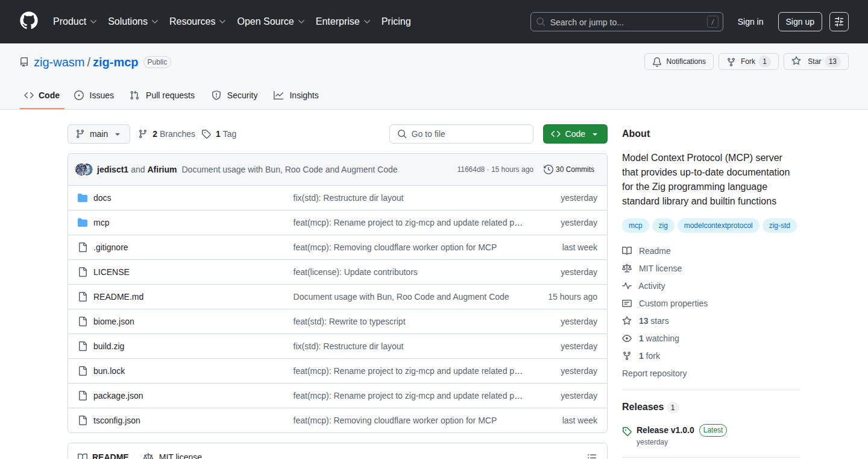Switch to the Pull requests tab
The height and width of the screenshot is (459, 868).
163,95
